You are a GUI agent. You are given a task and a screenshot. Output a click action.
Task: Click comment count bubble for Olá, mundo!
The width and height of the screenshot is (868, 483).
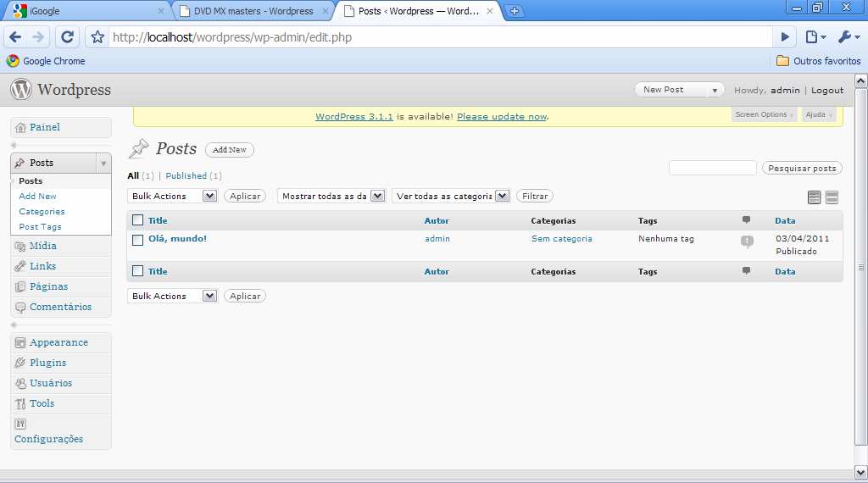(747, 241)
